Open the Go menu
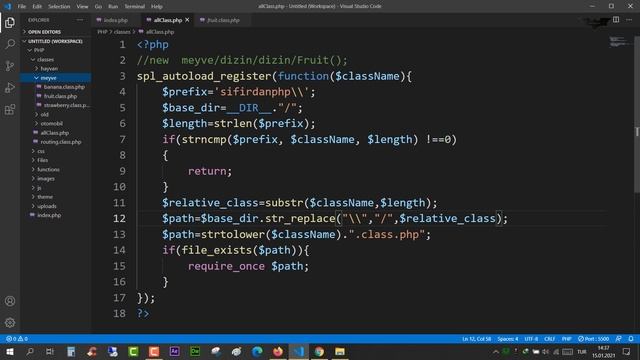Viewport: 640px width, 360px height. point(98,7)
